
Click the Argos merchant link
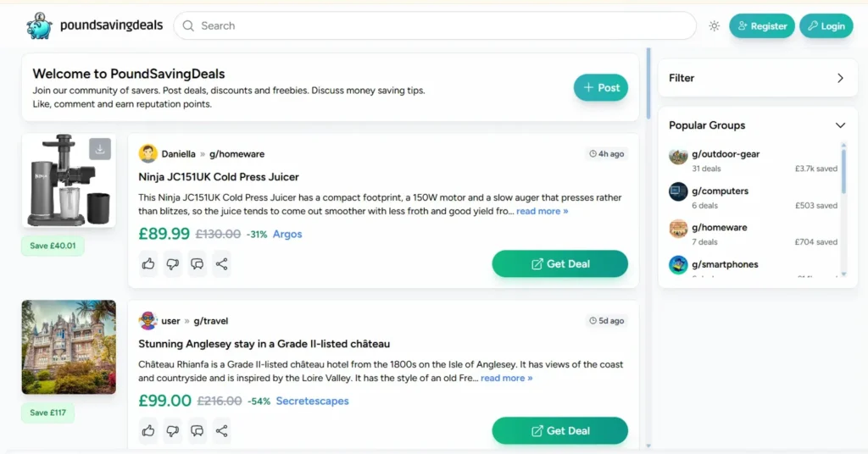click(287, 234)
